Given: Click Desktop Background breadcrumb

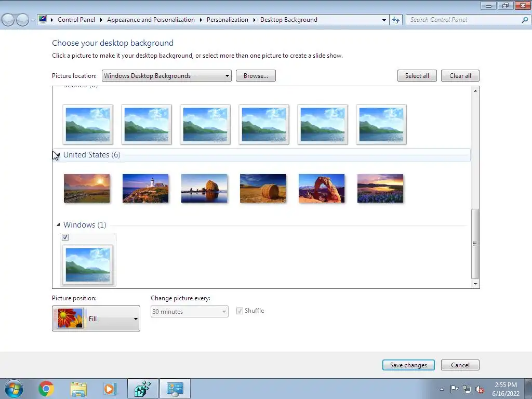Looking at the screenshot, I should [x=289, y=20].
